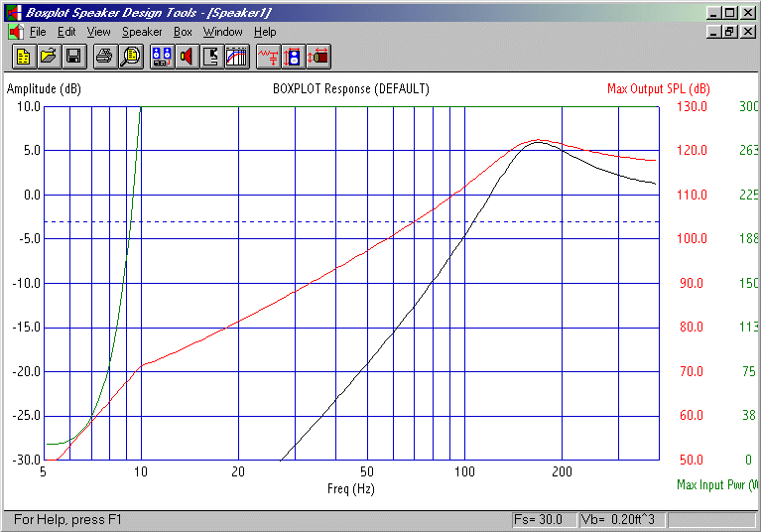
Task: Click the 50.0 SPL axis value
Action: point(692,460)
